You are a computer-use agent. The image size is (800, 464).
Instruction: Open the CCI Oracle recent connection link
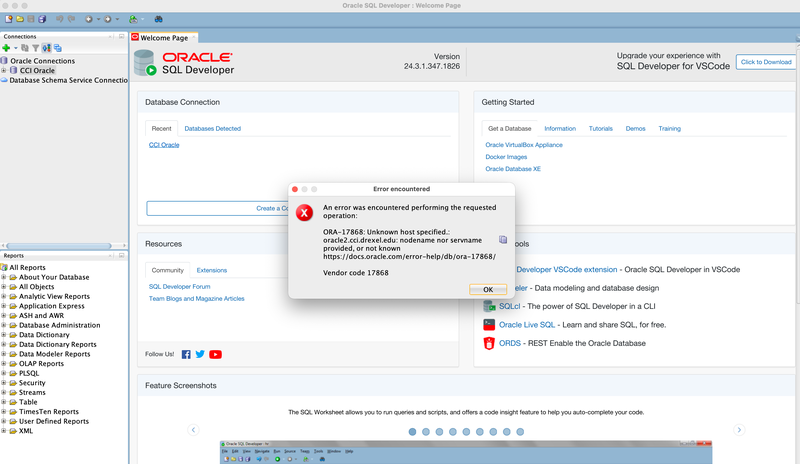coord(164,145)
